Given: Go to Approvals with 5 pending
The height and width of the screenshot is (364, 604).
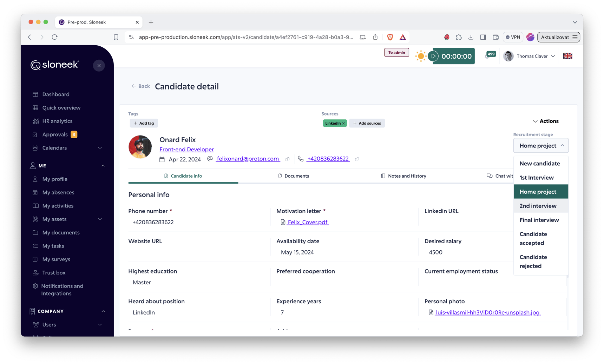Looking at the screenshot, I should coord(55,134).
